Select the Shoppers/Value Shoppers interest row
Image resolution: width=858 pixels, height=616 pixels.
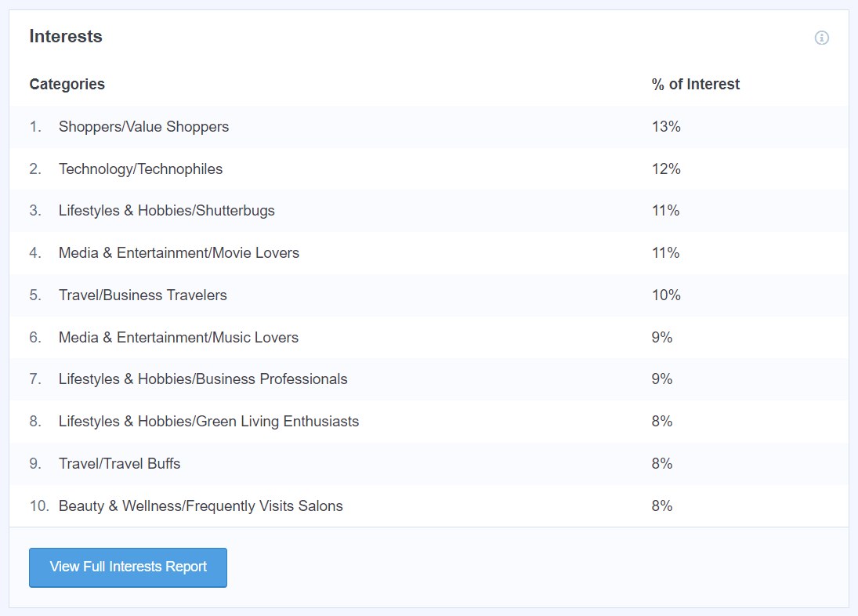point(143,126)
